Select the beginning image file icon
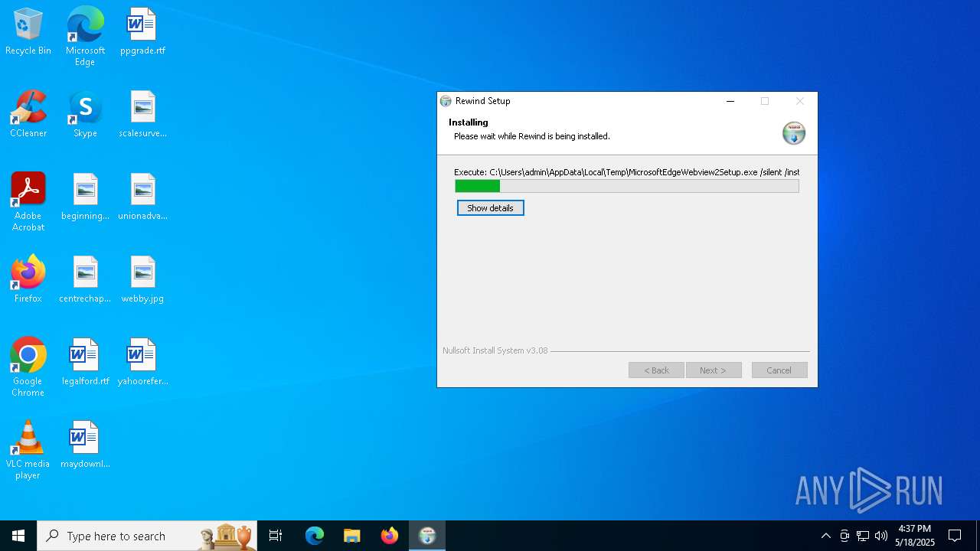Image resolution: width=980 pixels, height=551 pixels. click(85, 197)
